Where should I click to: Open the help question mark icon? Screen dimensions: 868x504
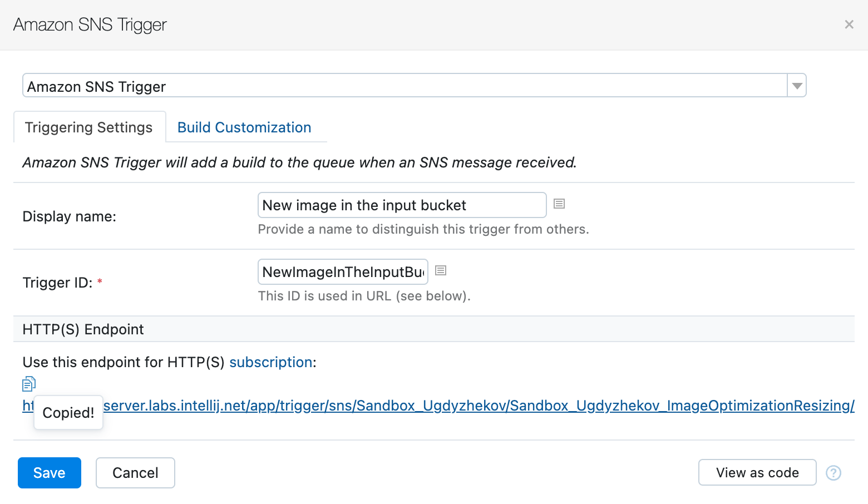point(833,473)
